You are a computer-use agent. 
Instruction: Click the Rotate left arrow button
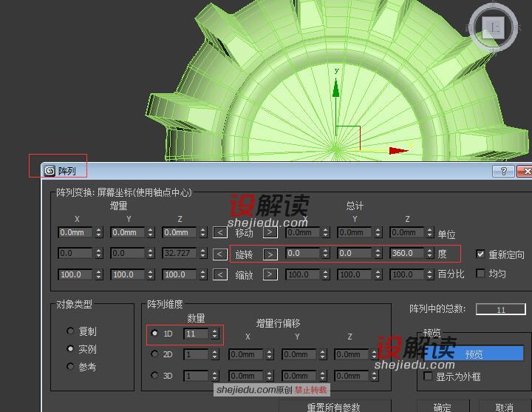tap(219, 254)
